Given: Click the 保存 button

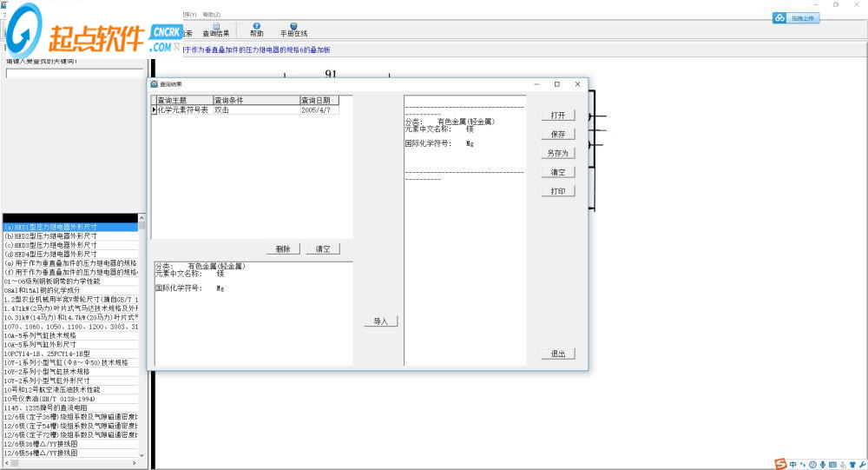Looking at the screenshot, I should point(558,134).
